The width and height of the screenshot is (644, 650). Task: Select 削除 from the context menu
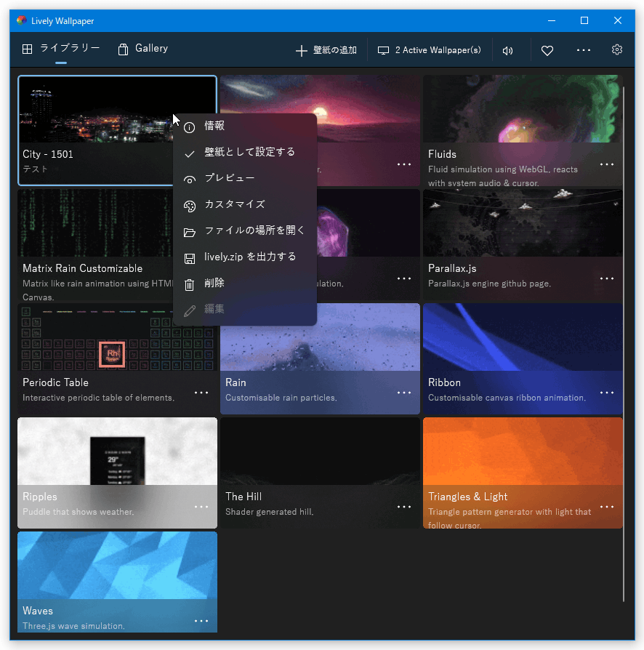tap(245, 283)
